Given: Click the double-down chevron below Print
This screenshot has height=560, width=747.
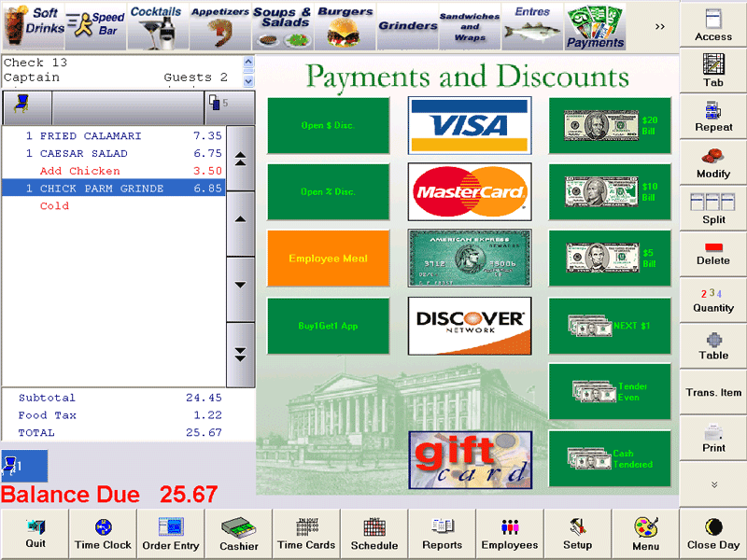Looking at the screenshot, I should coord(712,482).
